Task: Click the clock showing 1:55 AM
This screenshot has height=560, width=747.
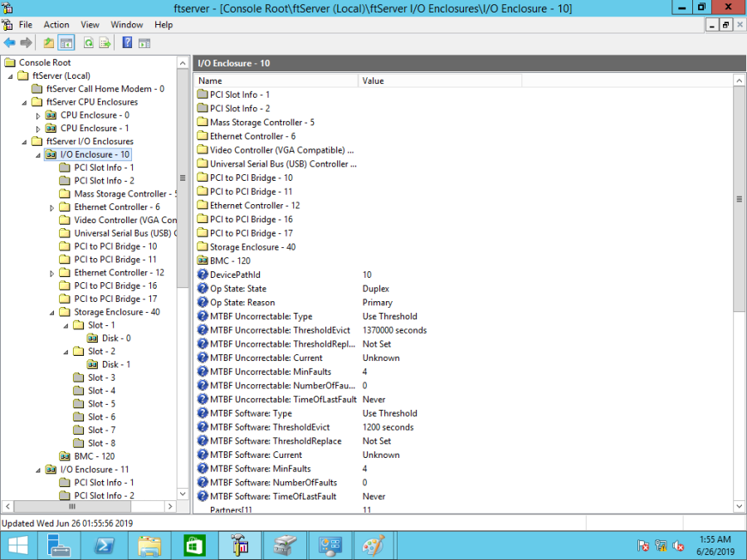Action: click(x=715, y=539)
